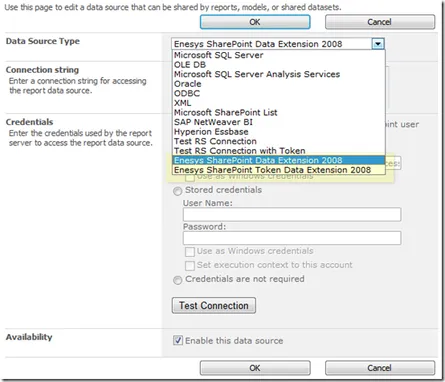Select OLE DB from the list
The width and height of the screenshot is (445, 382).
(x=279, y=65)
